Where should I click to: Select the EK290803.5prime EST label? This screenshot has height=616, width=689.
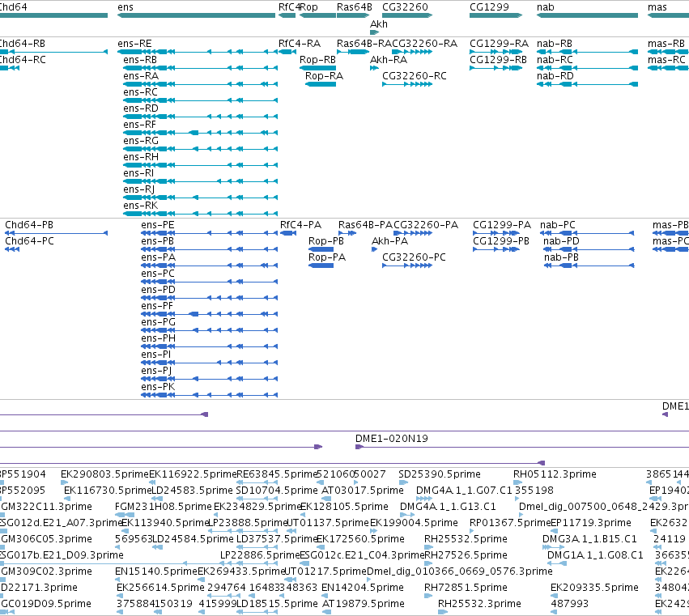104,474
